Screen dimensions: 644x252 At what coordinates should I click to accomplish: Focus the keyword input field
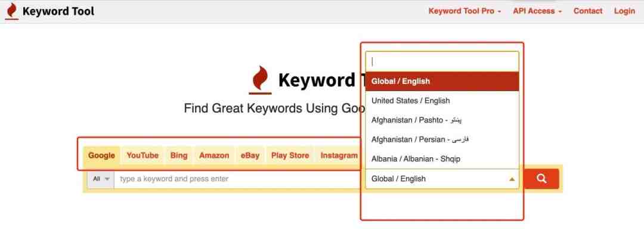click(238, 179)
